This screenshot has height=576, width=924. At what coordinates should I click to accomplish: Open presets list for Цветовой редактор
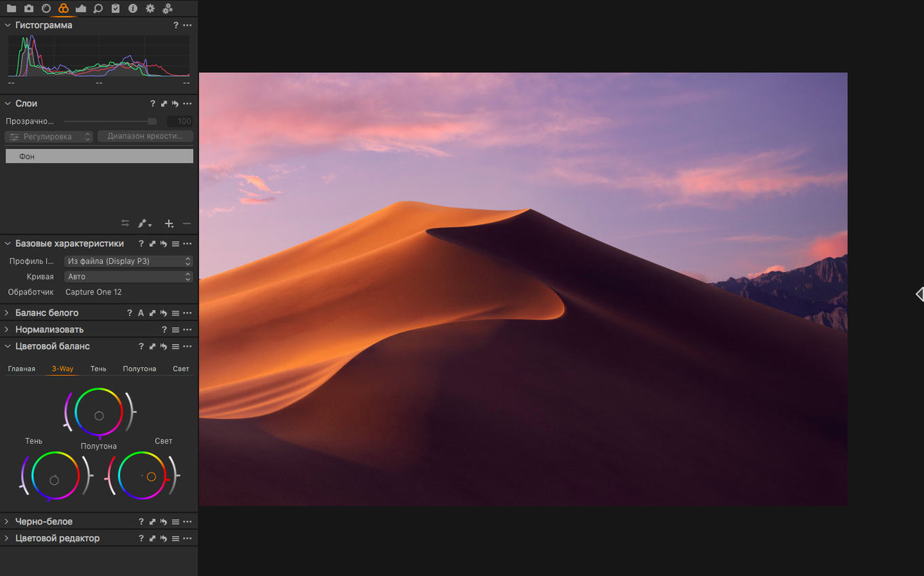click(175, 538)
